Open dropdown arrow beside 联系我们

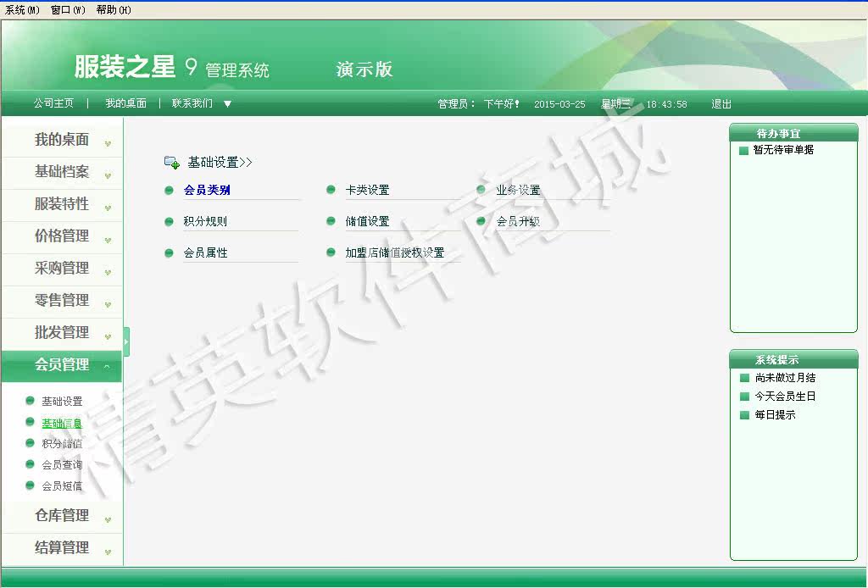(227, 104)
